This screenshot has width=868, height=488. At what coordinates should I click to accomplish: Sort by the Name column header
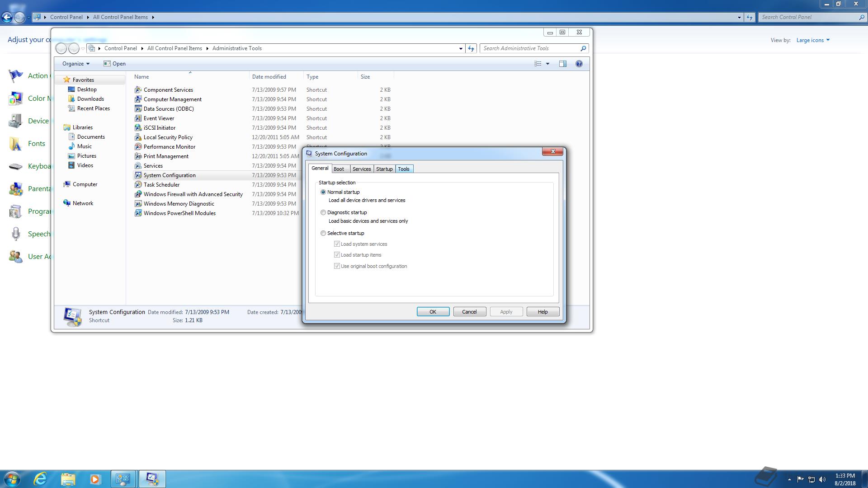(x=190, y=77)
